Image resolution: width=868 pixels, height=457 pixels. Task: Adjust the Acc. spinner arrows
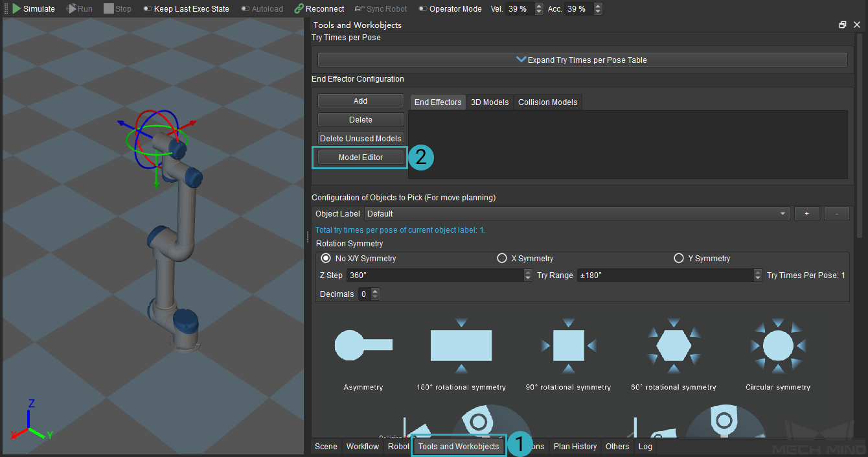tap(598, 9)
